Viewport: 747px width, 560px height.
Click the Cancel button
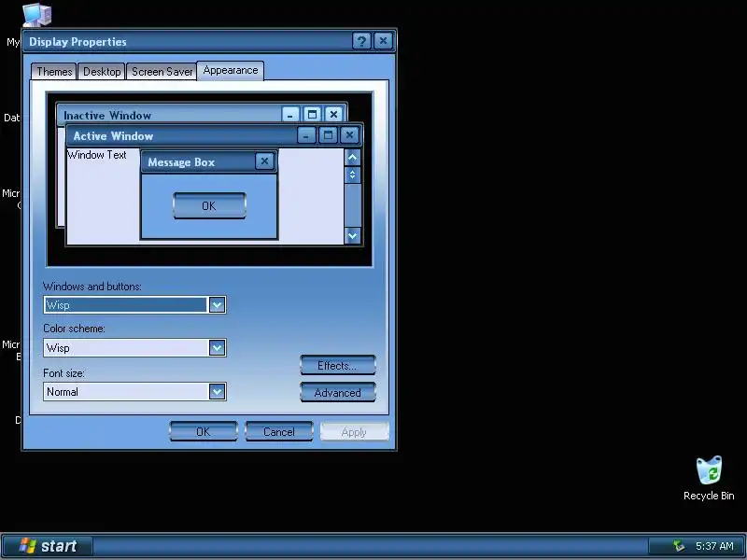tap(278, 431)
